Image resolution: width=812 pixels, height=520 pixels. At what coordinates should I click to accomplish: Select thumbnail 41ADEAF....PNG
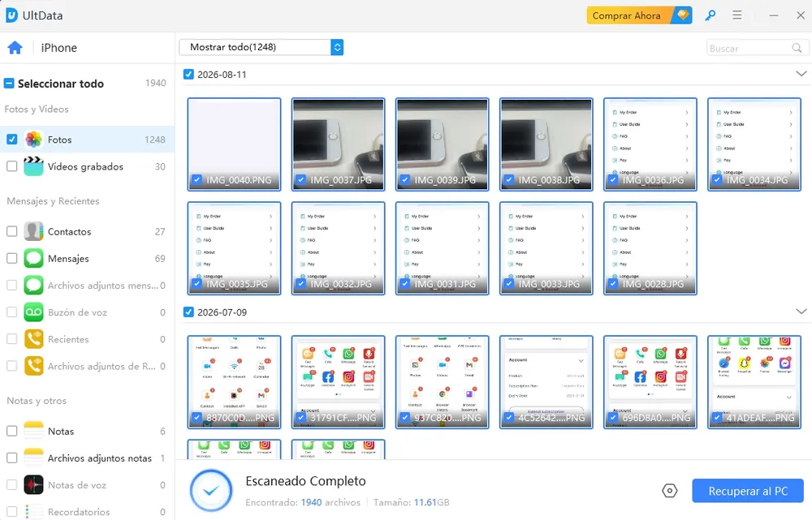(754, 382)
